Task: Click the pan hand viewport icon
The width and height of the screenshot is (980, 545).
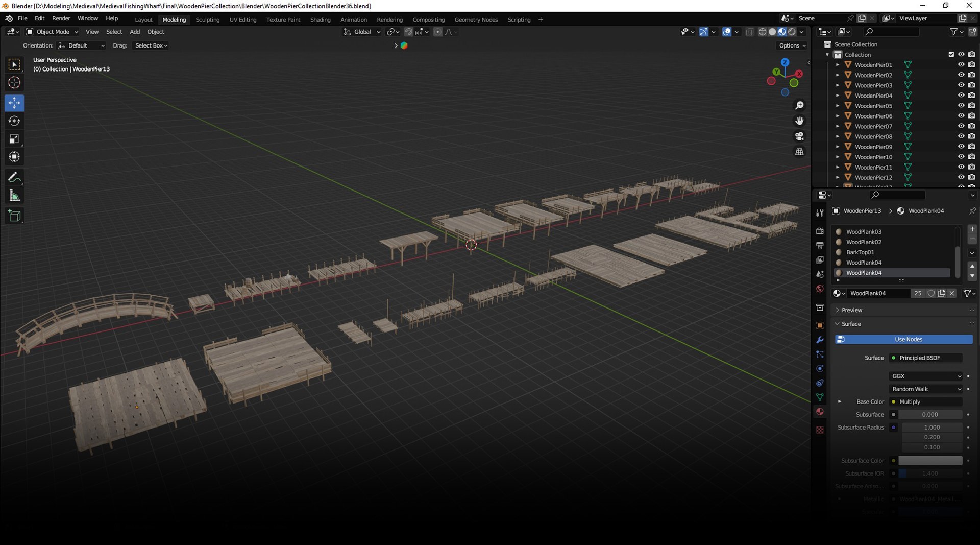Action: (x=799, y=121)
